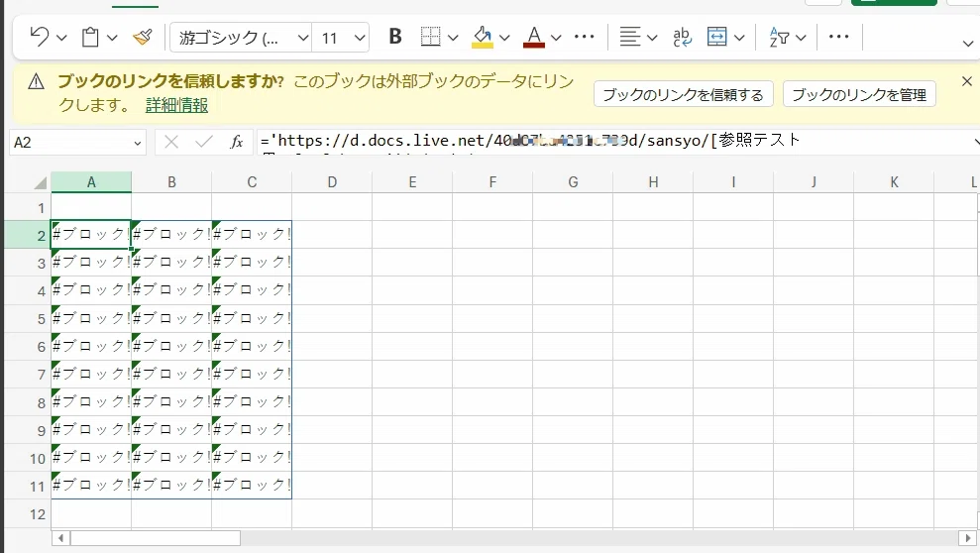980x553 pixels.
Task: Click ブックのリンクを信頼する button
Action: (x=683, y=94)
